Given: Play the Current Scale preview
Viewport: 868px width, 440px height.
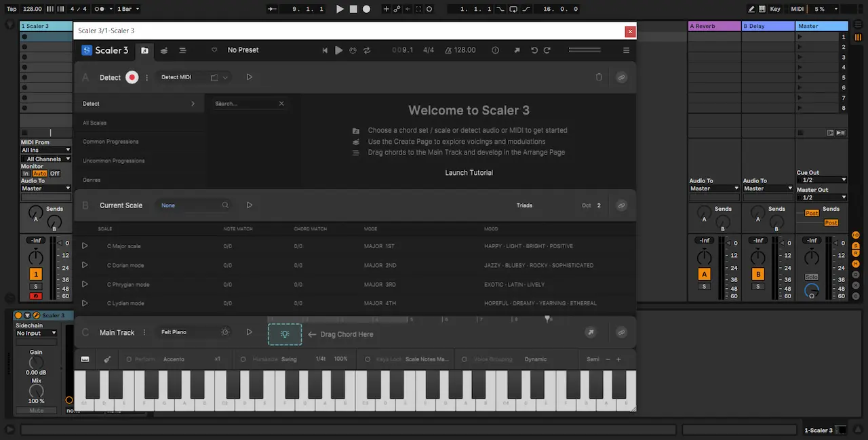Looking at the screenshot, I should tap(250, 205).
